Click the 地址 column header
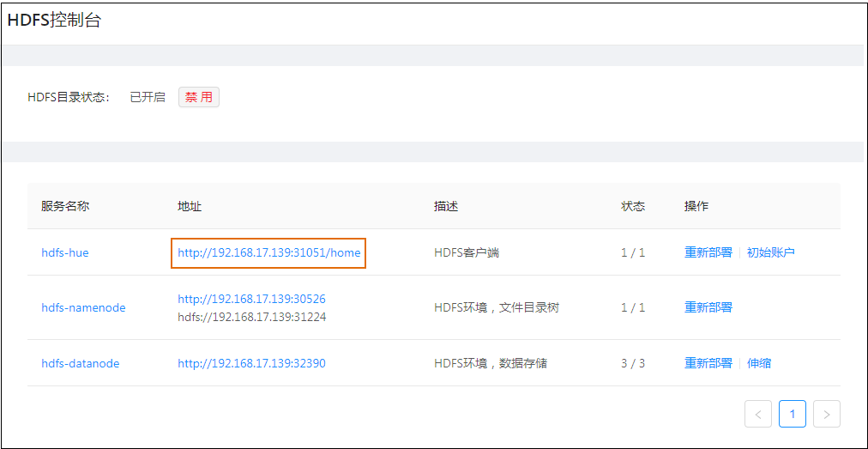Viewport: 868px width, 449px height. (x=190, y=206)
